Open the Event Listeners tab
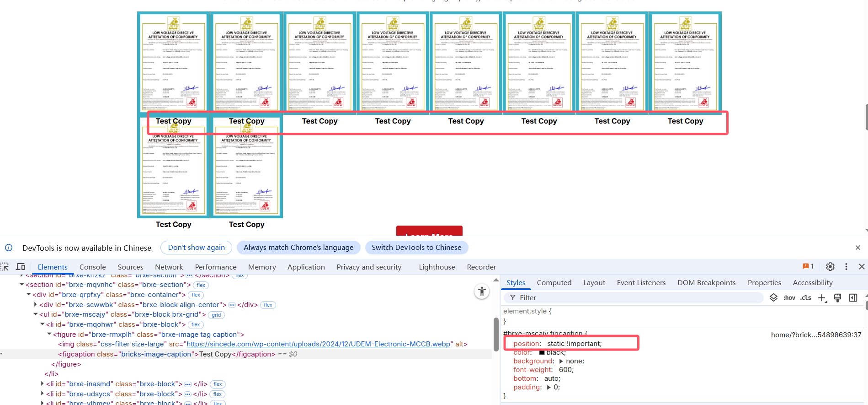Viewport: 868px width, 405px height. pos(641,282)
